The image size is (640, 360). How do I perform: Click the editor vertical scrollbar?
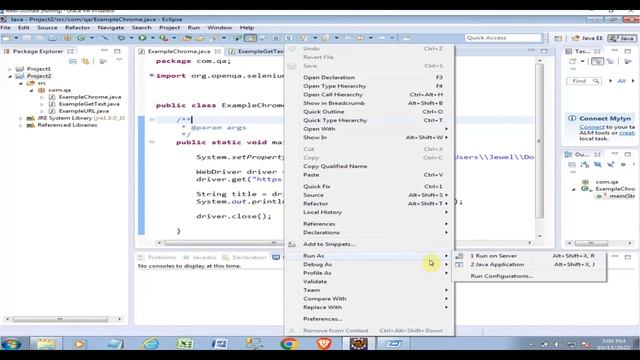click(540, 141)
